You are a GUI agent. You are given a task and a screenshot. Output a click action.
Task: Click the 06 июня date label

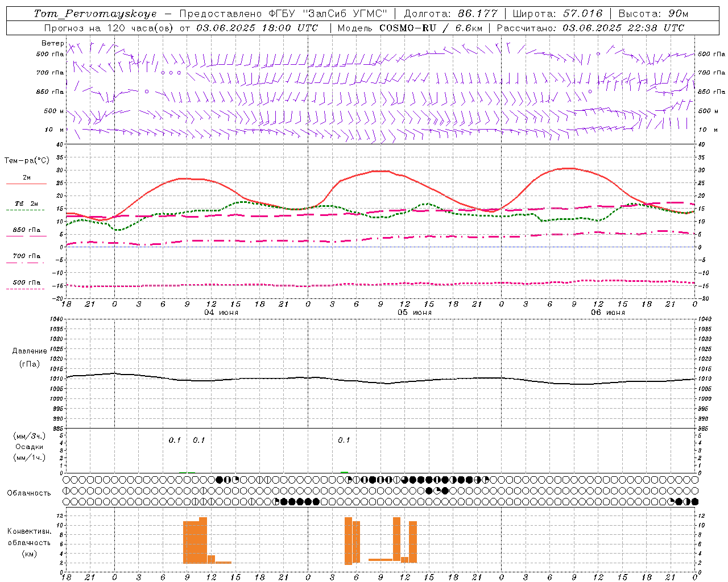point(608,312)
